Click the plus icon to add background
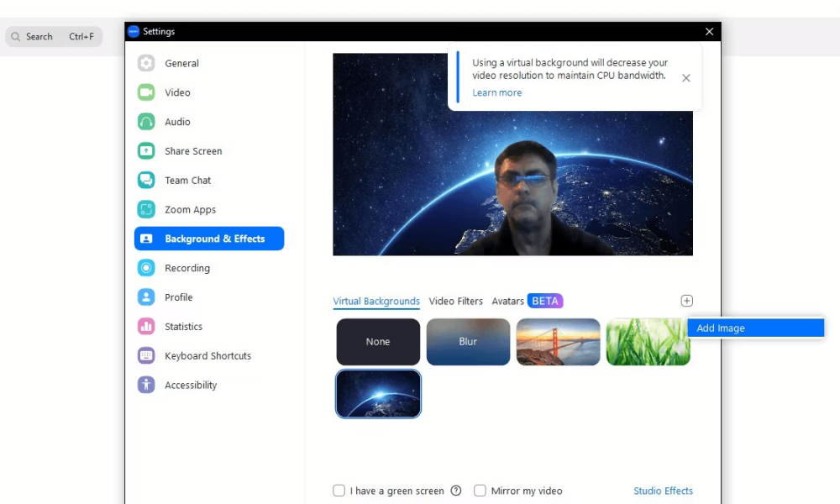840x504 pixels. [687, 301]
